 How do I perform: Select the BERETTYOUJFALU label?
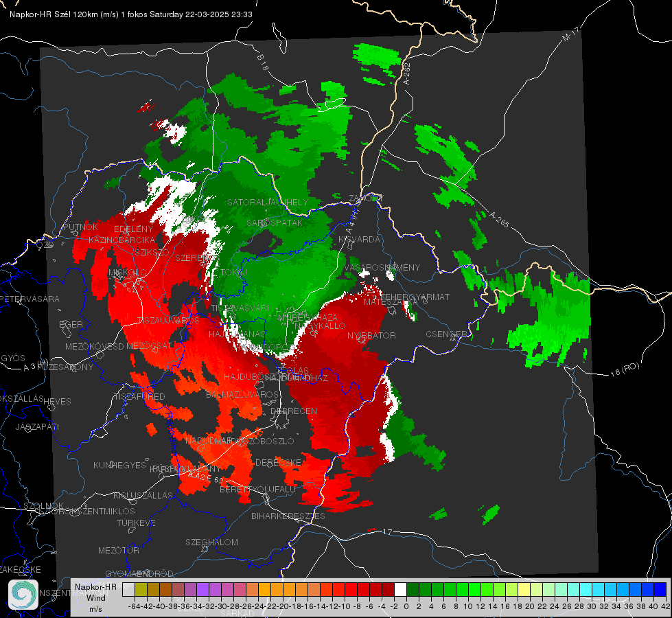tap(257, 489)
